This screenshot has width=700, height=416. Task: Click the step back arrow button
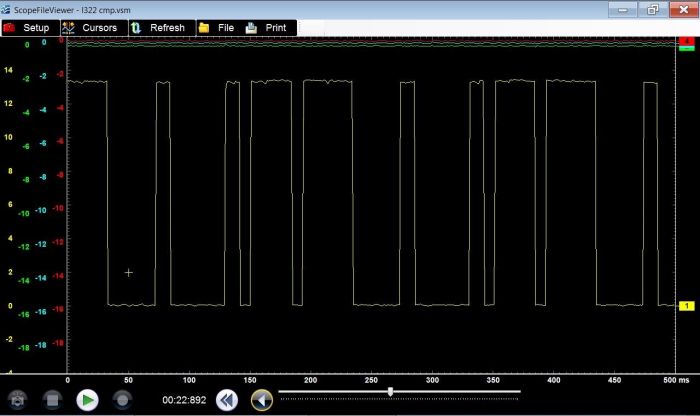(x=262, y=400)
